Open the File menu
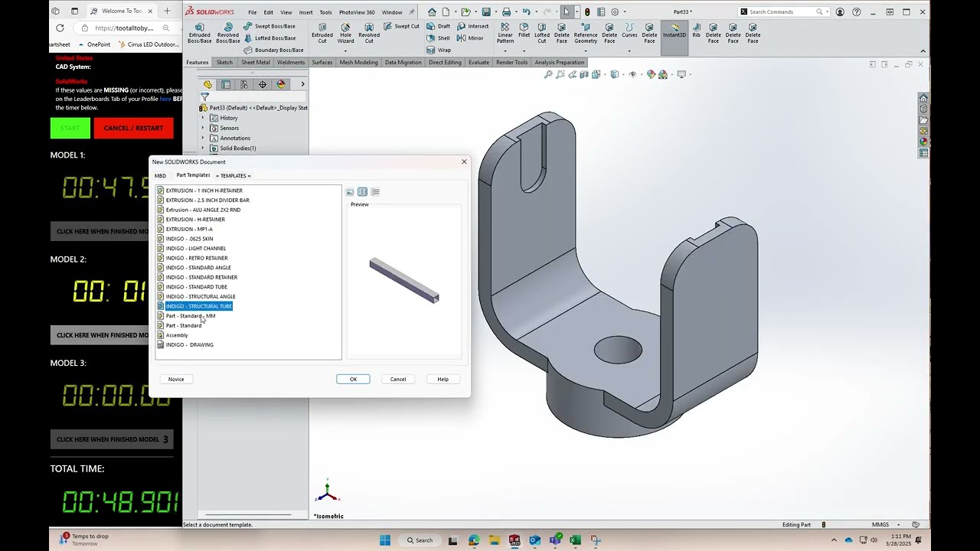The image size is (980, 551). (252, 12)
